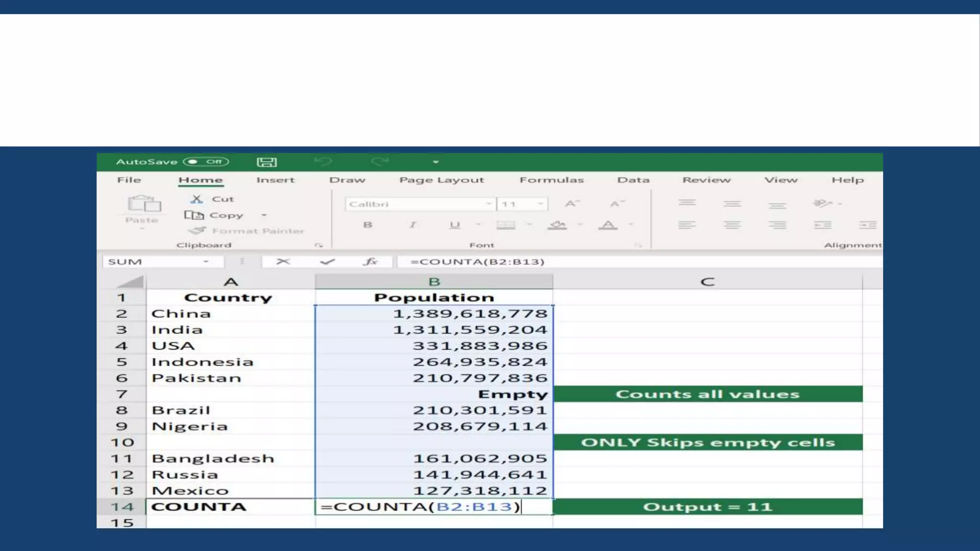Confirm formula with checkmark icon
Screen dimensions: 980x551
[327, 262]
